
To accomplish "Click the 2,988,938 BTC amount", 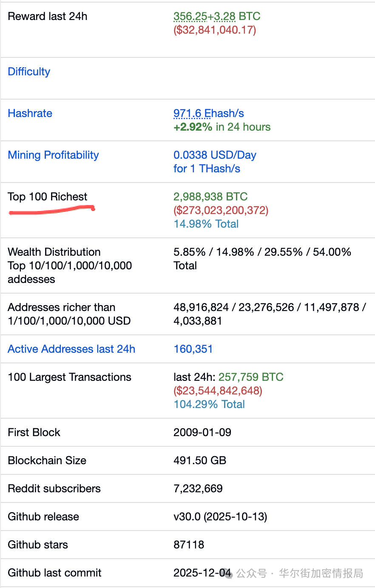I will pyautogui.click(x=210, y=197).
